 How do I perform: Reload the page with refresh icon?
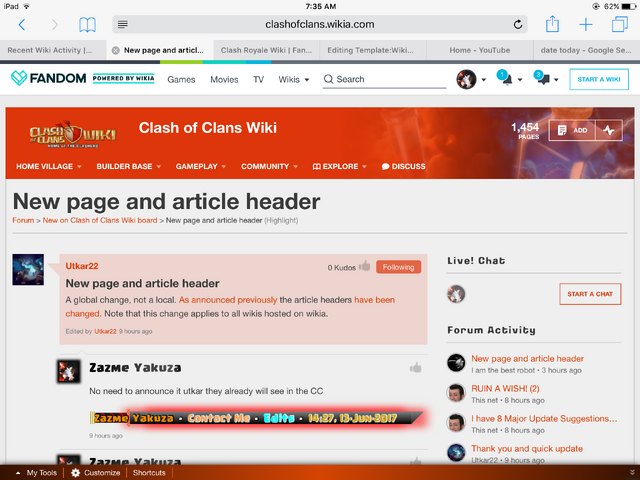(518, 24)
